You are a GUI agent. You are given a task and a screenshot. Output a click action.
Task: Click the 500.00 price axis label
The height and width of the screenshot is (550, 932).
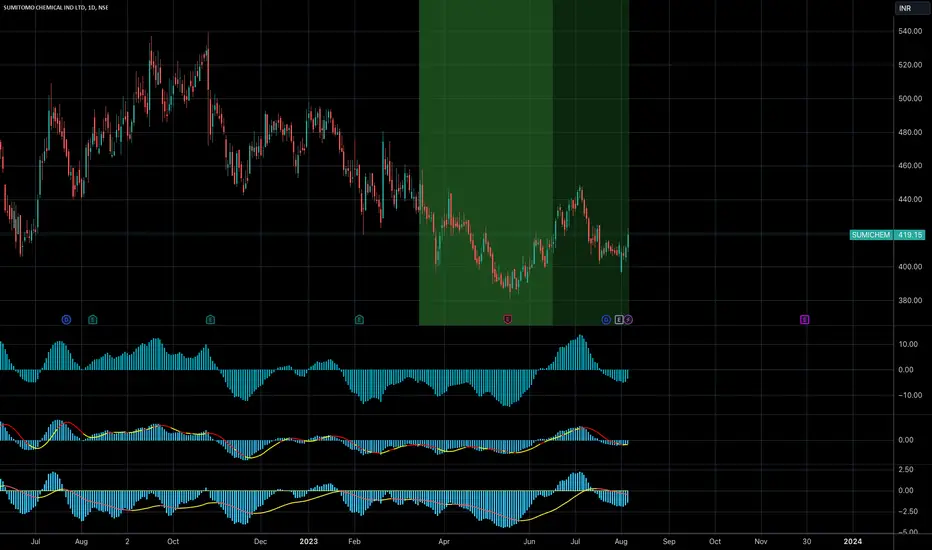tap(910, 99)
